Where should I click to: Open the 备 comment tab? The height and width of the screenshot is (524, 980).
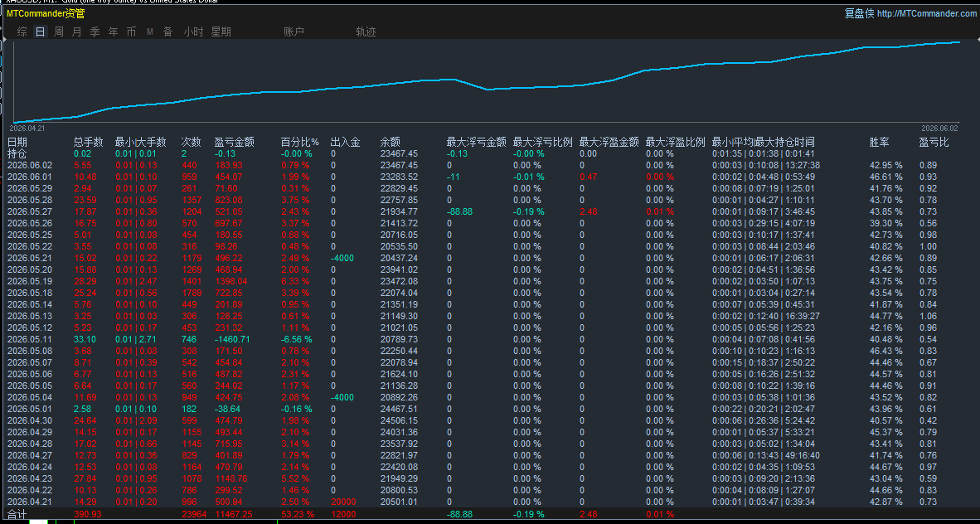[168, 32]
